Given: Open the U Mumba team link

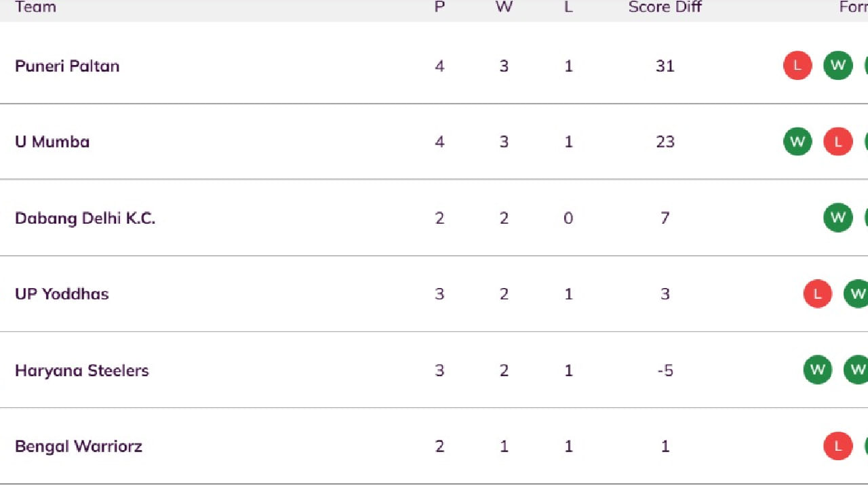Looking at the screenshot, I should 52,142.
